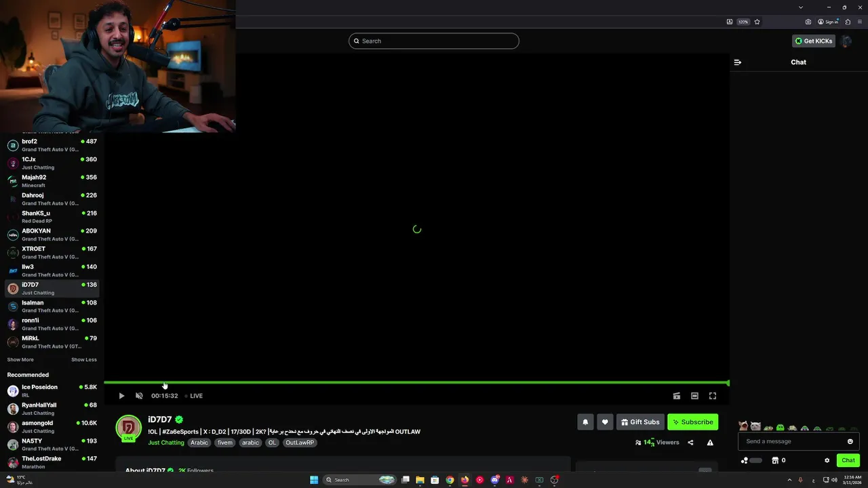The height and width of the screenshot is (488, 868).
Task: Open XTROET channel in sidebar
Action: (x=52, y=253)
